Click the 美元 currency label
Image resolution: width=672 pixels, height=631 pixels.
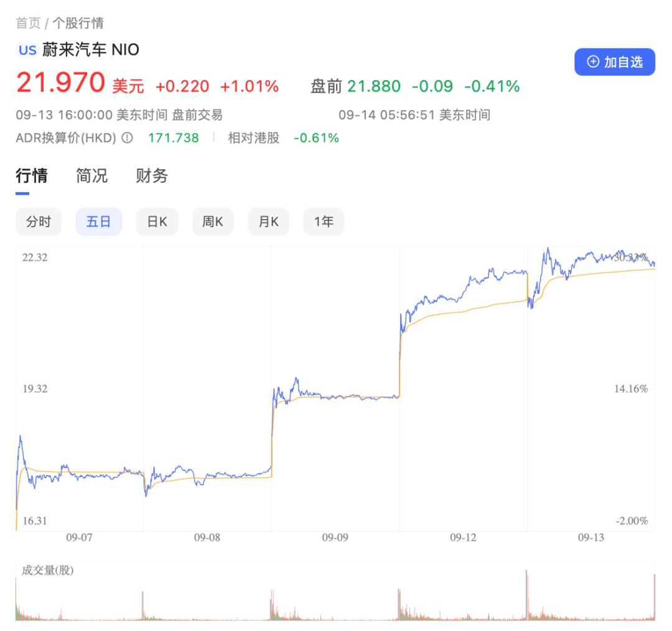(128, 86)
